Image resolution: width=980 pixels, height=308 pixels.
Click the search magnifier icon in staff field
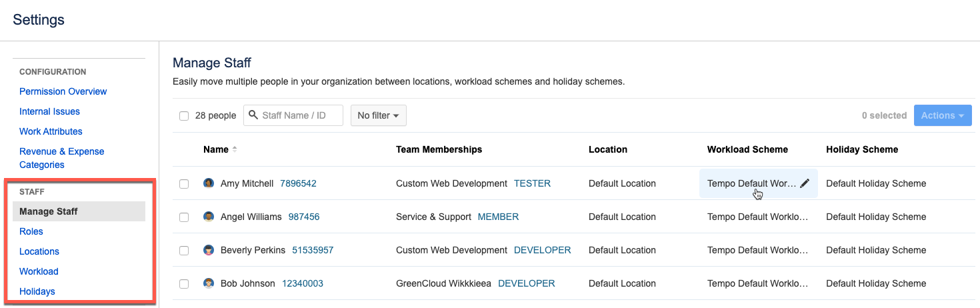[x=253, y=115]
